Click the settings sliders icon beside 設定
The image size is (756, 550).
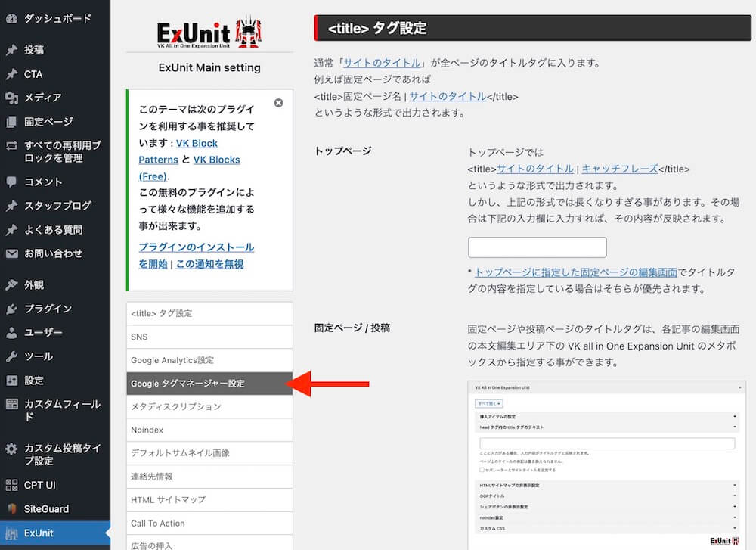(x=11, y=381)
